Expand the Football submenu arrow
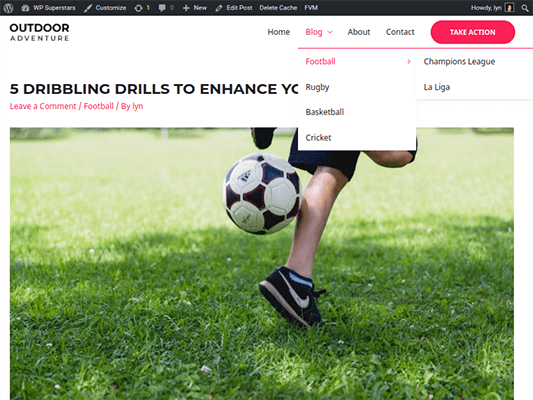 coord(409,62)
